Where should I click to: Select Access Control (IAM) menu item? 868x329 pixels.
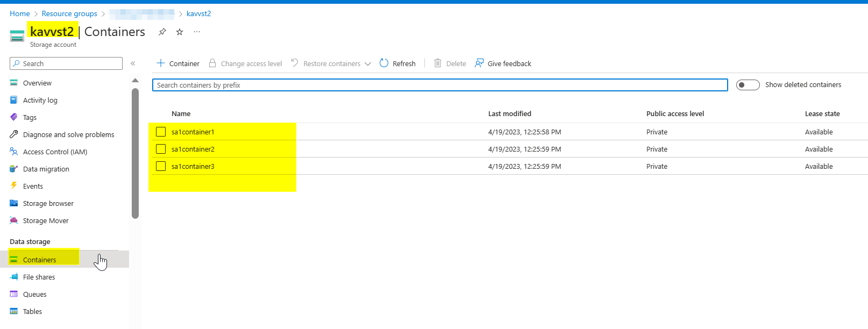(x=55, y=152)
